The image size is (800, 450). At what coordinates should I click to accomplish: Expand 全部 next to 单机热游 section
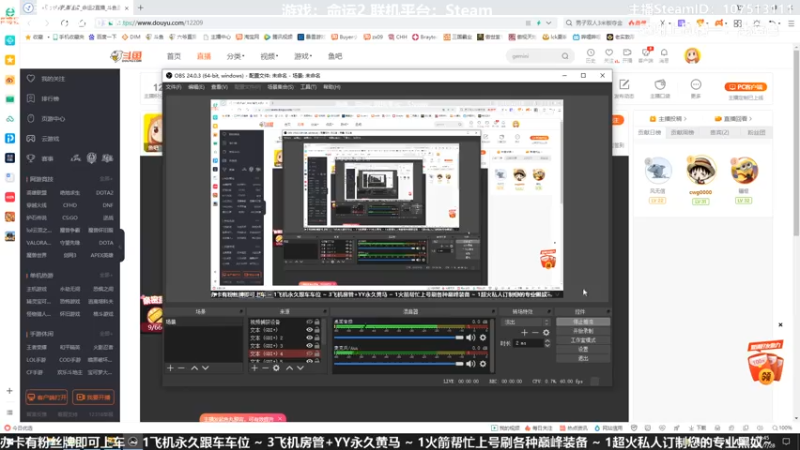pos(106,276)
